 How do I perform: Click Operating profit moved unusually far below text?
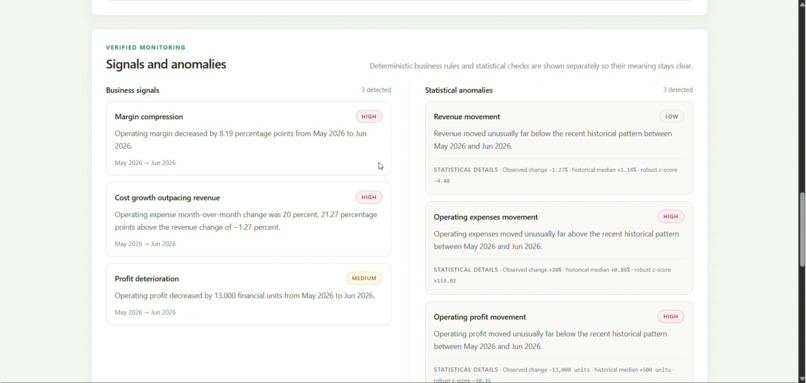tap(550, 340)
